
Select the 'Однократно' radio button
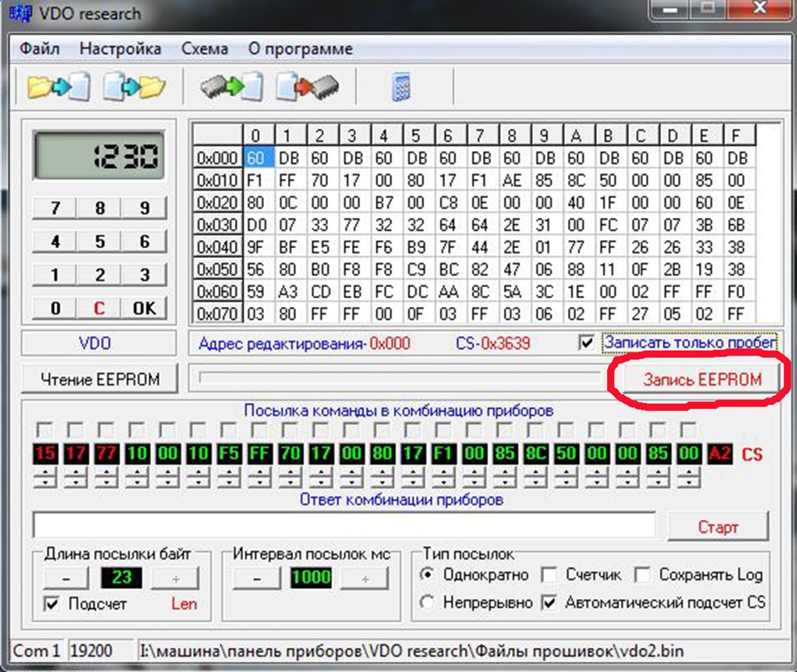(x=428, y=574)
